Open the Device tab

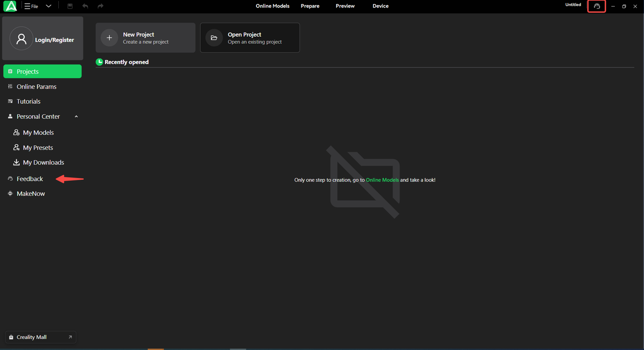click(380, 6)
